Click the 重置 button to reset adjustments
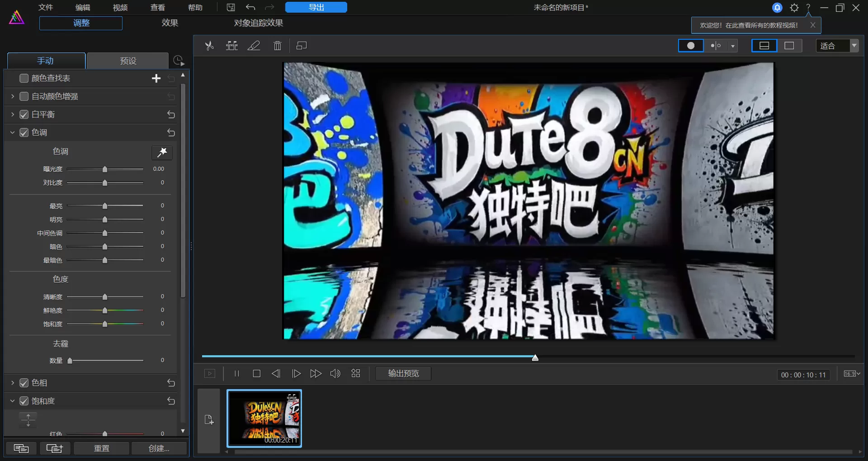Viewport: 868px width, 461px height. [x=101, y=448]
